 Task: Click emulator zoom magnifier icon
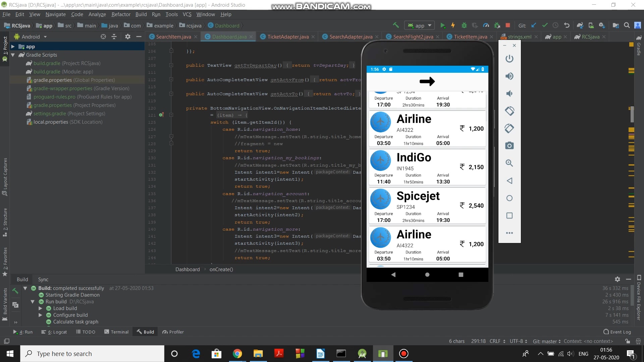[509, 163]
